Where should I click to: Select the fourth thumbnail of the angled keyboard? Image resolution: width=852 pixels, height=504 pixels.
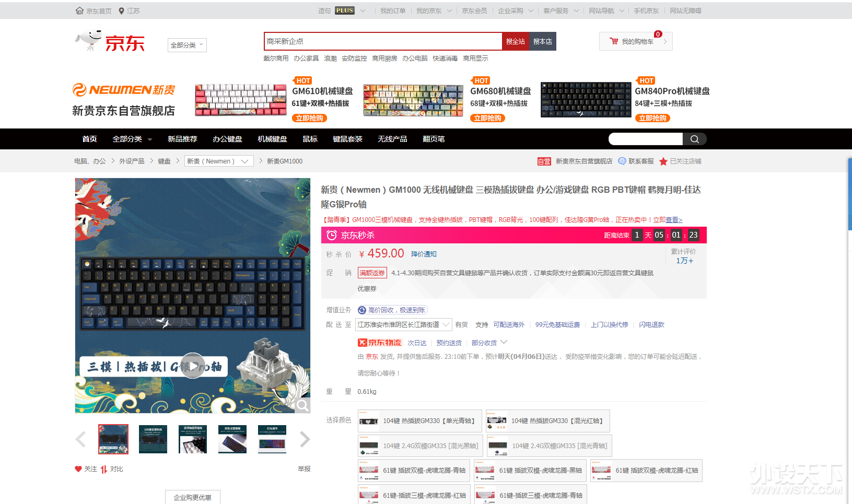pyautogui.click(x=232, y=439)
